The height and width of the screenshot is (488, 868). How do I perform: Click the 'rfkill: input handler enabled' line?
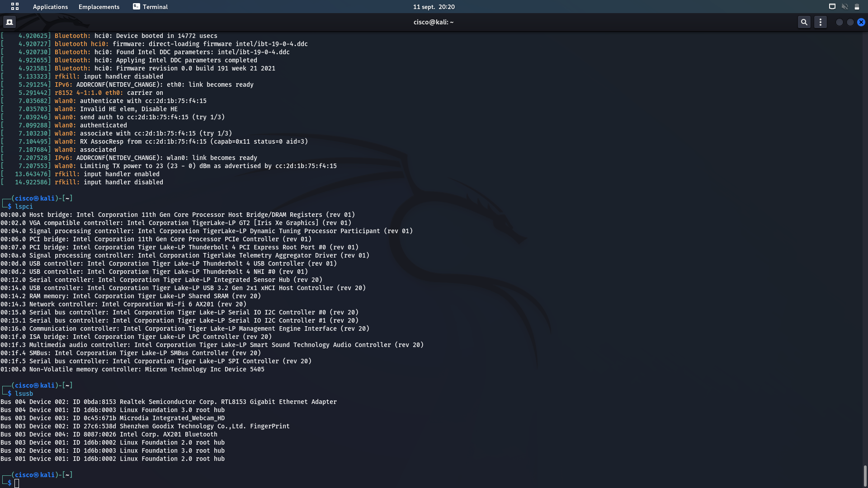tap(80, 174)
